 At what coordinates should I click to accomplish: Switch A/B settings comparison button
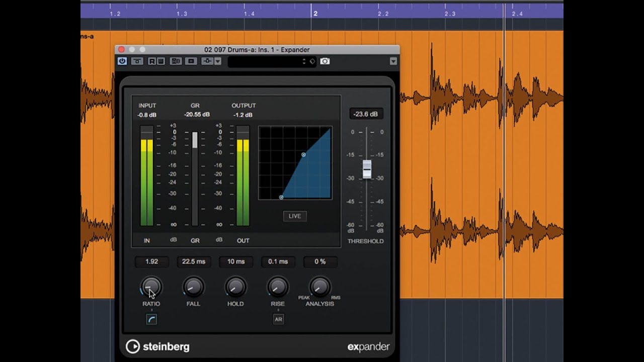(176, 61)
